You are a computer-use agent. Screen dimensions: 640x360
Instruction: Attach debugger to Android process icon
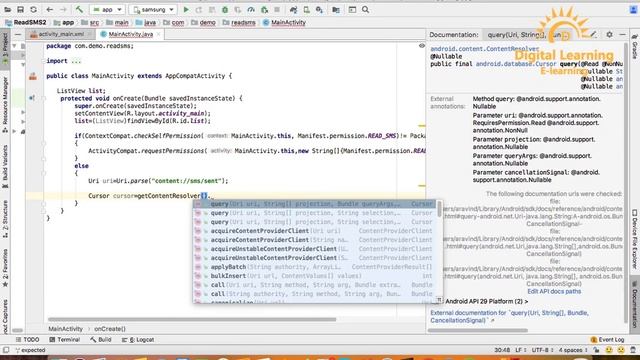coord(264,9)
